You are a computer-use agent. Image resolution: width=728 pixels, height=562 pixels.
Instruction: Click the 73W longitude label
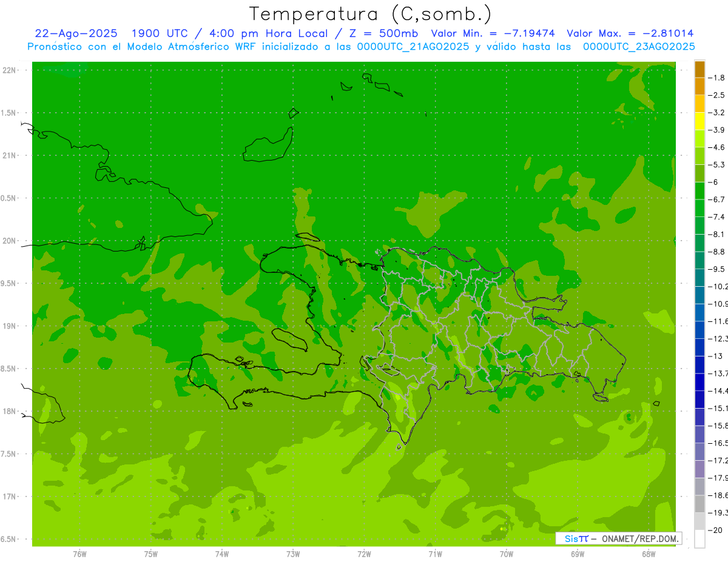pos(293,554)
